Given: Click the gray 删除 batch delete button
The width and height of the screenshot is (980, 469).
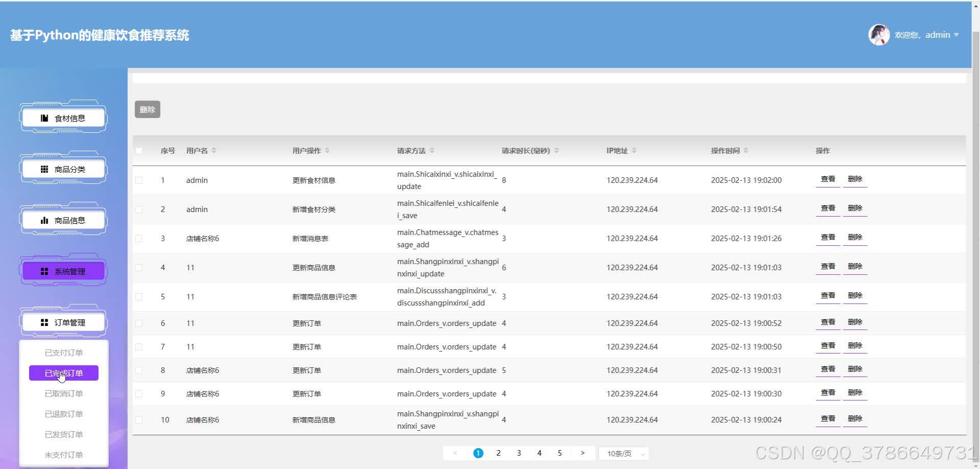Looking at the screenshot, I should click(x=148, y=109).
